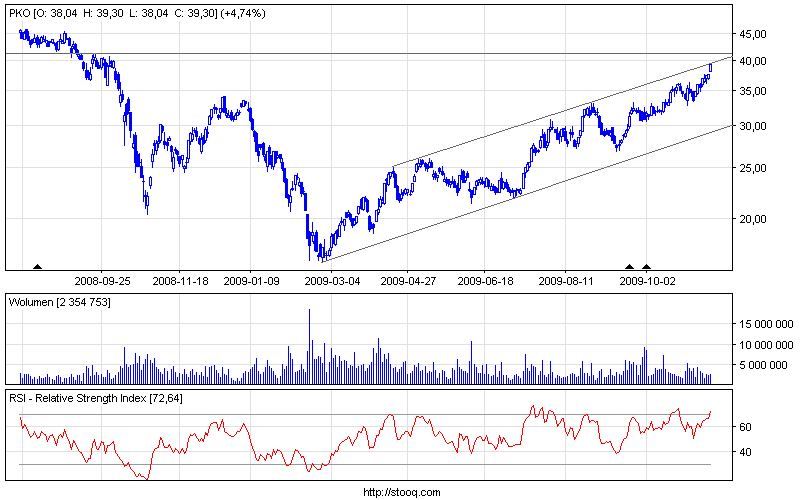Click the 2008-09-25 date label
This screenshot has height=500, width=800.
[103, 281]
